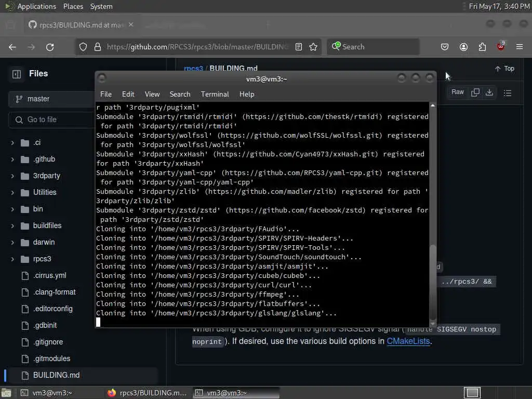
Task: Click the GitHub favicon on the tab
Action: [33, 25]
